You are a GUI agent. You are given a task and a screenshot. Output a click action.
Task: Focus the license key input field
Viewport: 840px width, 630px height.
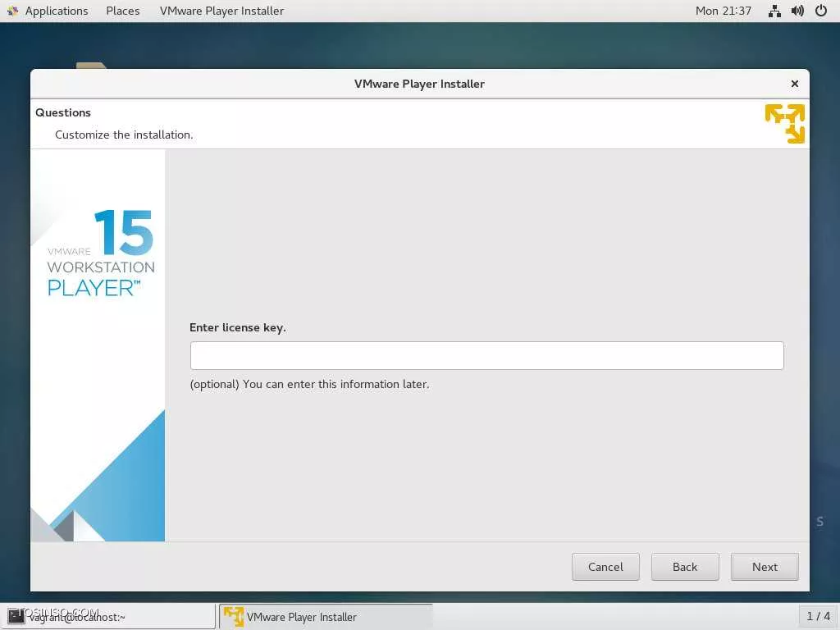486,355
